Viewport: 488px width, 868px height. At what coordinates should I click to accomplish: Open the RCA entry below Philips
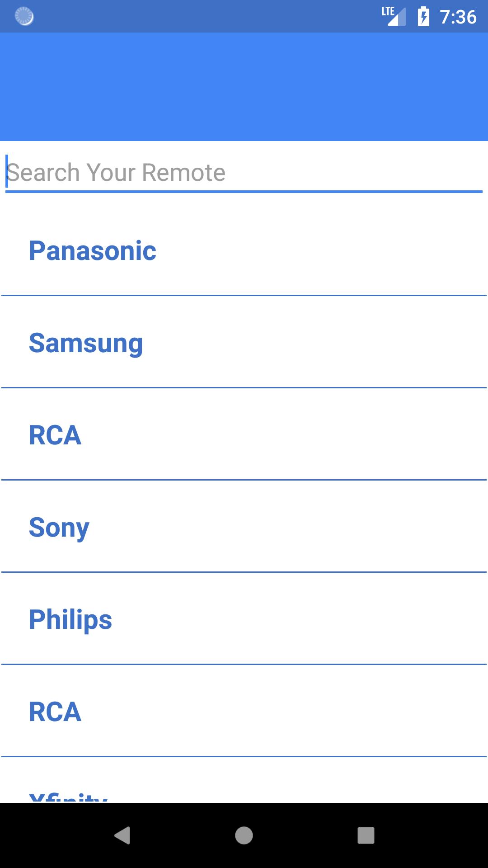(x=55, y=712)
